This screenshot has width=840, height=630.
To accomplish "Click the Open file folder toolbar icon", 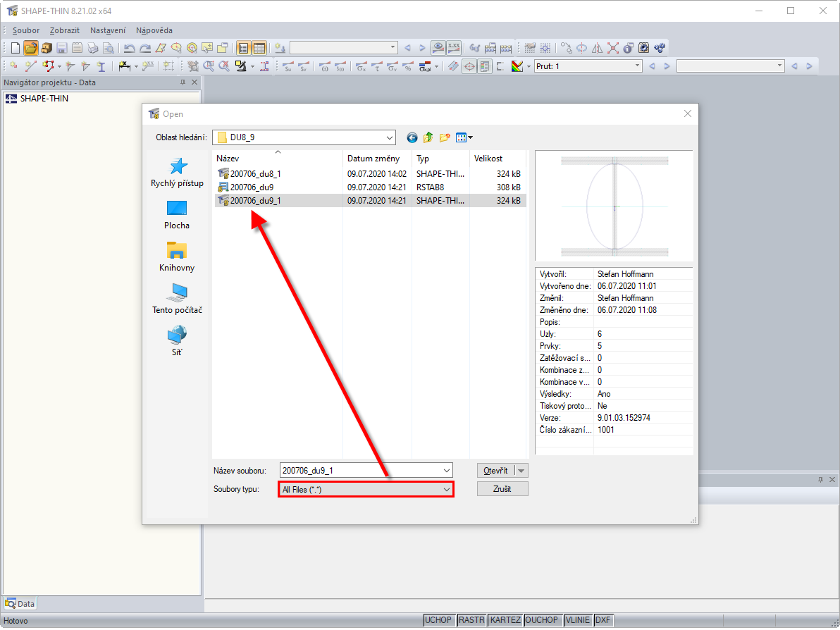I will tap(30, 48).
